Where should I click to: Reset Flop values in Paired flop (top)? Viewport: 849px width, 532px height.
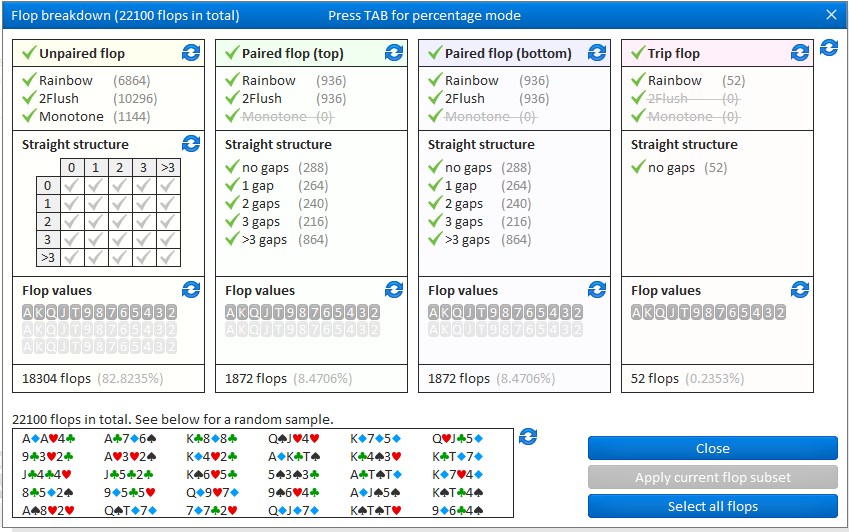394,290
